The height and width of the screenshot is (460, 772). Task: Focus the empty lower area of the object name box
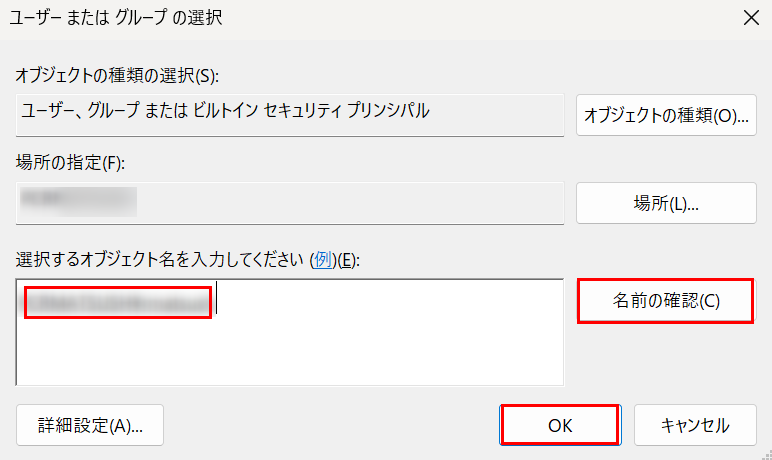coord(290,353)
